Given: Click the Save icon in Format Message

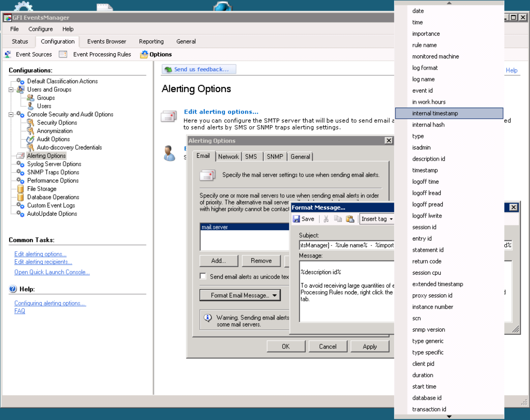Looking at the screenshot, I should (x=296, y=219).
